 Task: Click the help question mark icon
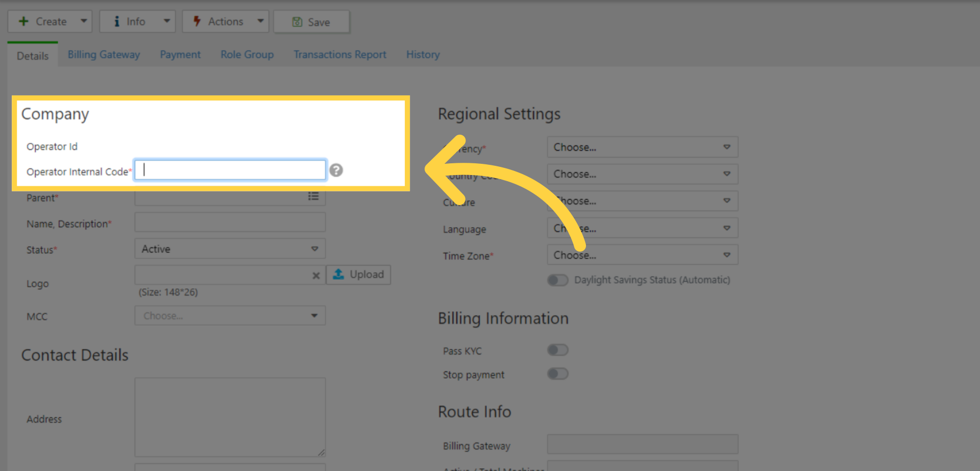pyautogui.click(x=336, y=170)
